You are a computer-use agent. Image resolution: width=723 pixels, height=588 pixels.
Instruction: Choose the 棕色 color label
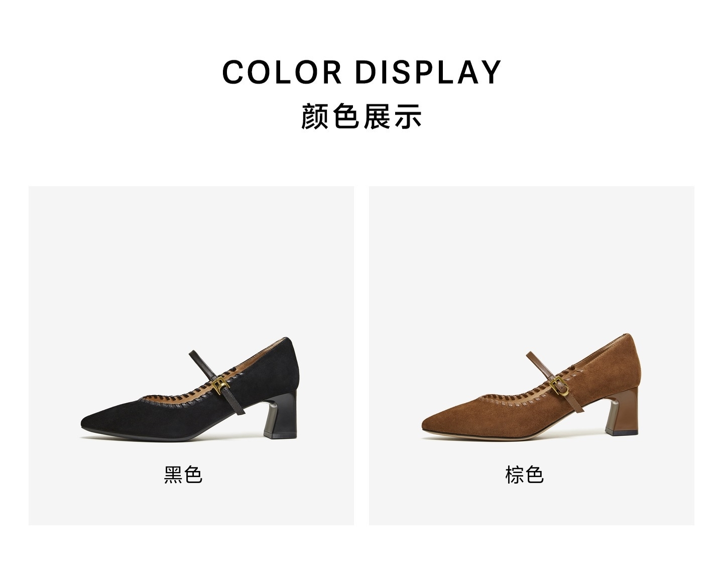524,475
